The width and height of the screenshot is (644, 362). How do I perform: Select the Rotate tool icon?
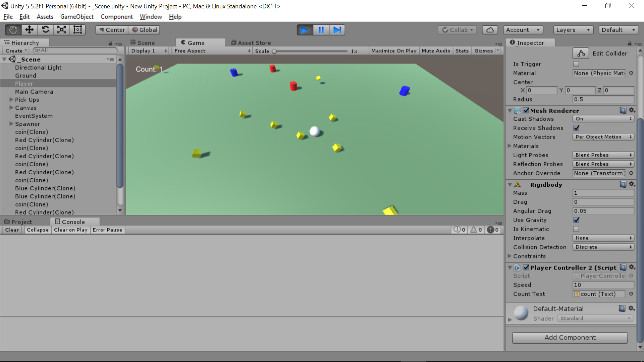click(x=46, y=30)
